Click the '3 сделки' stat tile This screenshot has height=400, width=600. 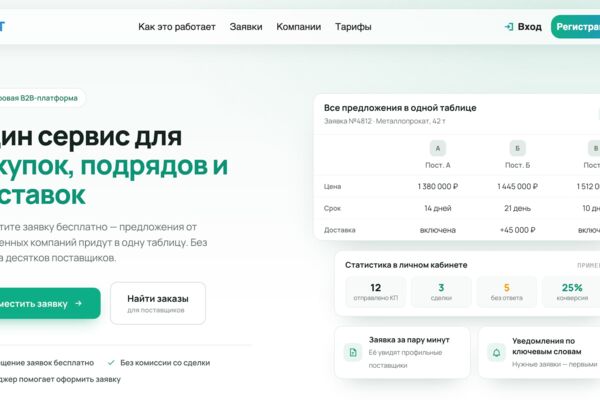coord(441,292)
